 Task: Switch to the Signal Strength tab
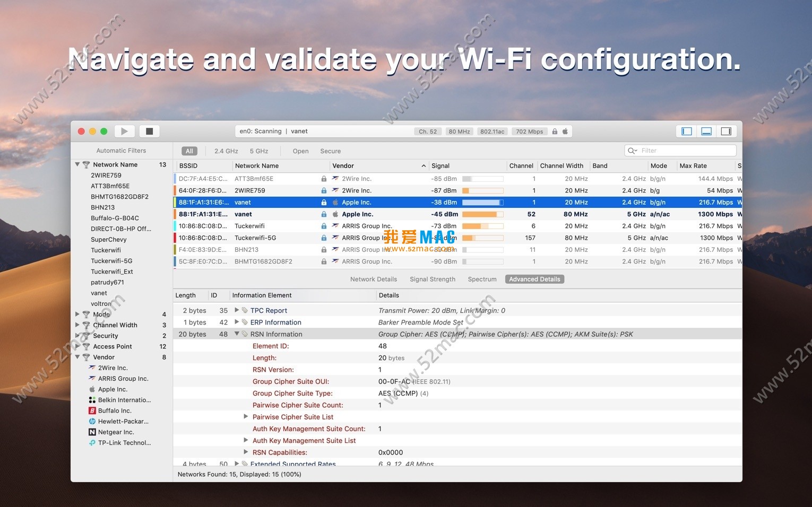(x=433, y=279)
